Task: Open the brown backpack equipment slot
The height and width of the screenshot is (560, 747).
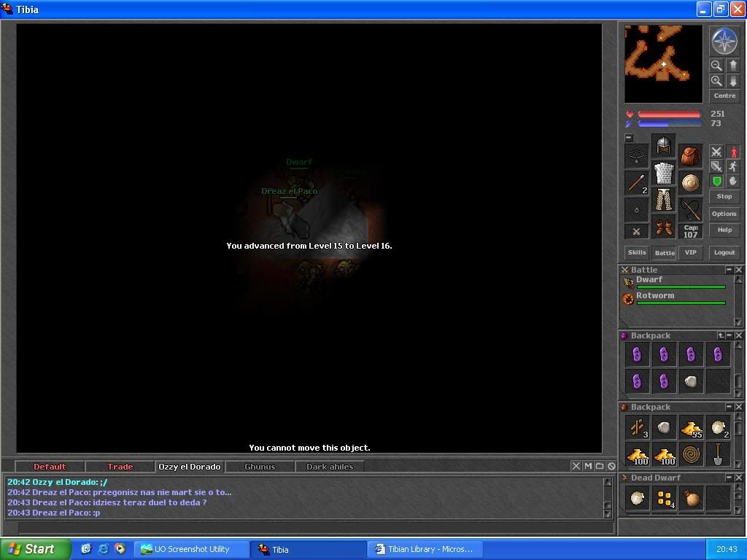Action: point(690,156)
